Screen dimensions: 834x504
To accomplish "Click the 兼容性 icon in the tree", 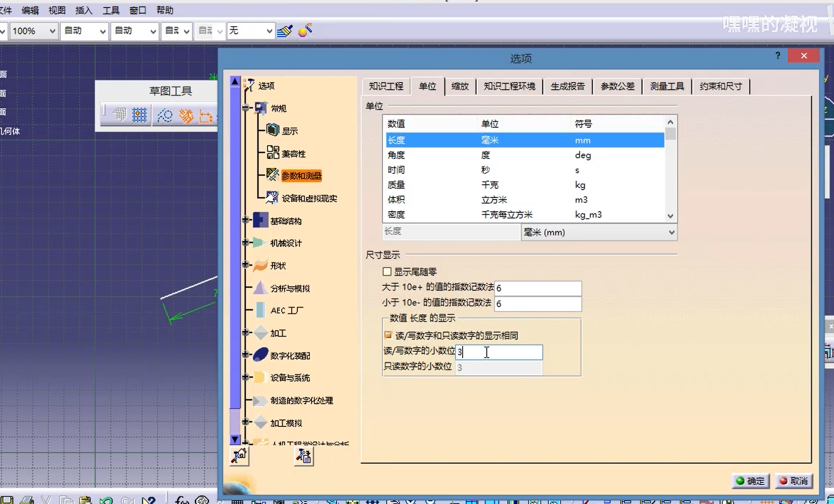I will 273,152.
